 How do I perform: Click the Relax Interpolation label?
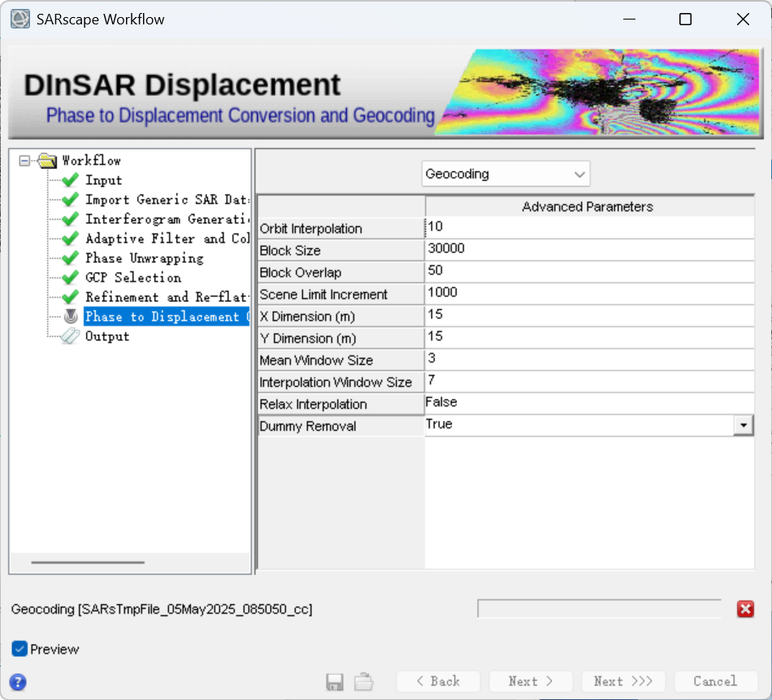(340, 404)
